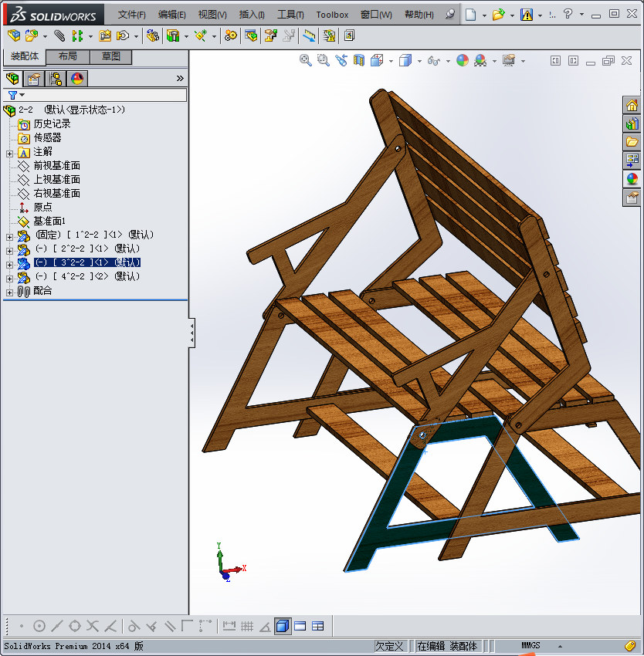Open the View Orientation dropdown arrow
This screenshot has height=656, width=644.
391,61
